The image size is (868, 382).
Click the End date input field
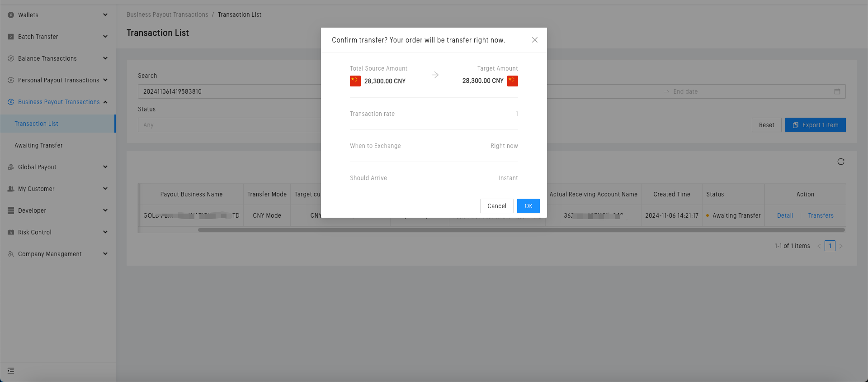click(750, 91)
